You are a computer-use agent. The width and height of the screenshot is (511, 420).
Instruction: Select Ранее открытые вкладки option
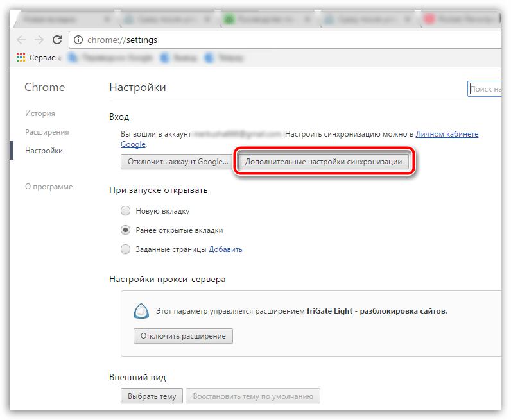point(125,230)
